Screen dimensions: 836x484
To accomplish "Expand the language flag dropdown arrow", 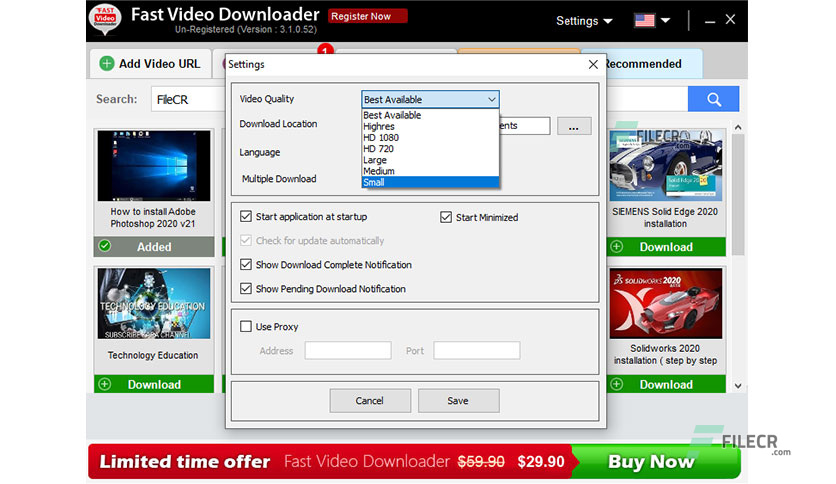I will pyautogui.click(x=665, y=21).
